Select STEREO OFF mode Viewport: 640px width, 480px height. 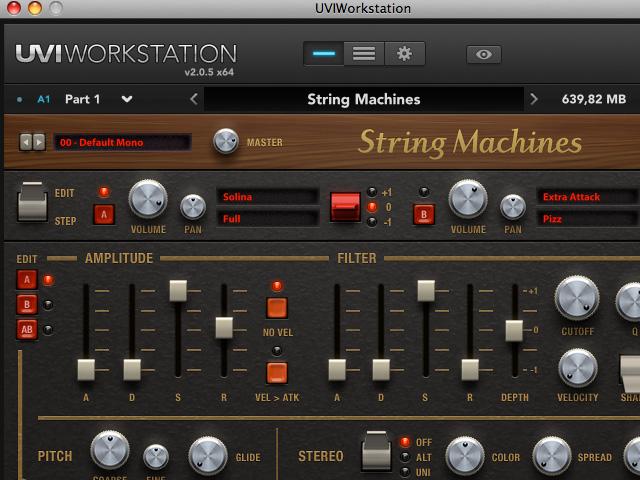405,442
